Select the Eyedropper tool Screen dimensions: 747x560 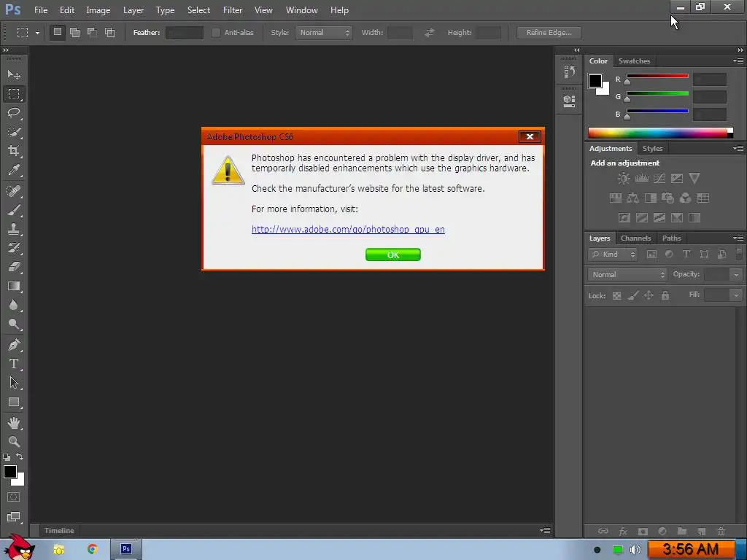(x=14, y=170)
